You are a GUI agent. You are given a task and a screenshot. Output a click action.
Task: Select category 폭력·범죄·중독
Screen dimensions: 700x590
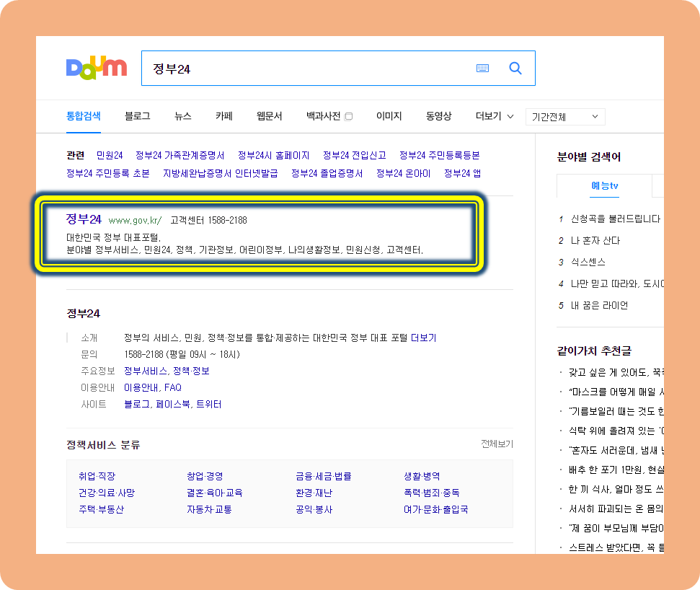click(432, 493)
